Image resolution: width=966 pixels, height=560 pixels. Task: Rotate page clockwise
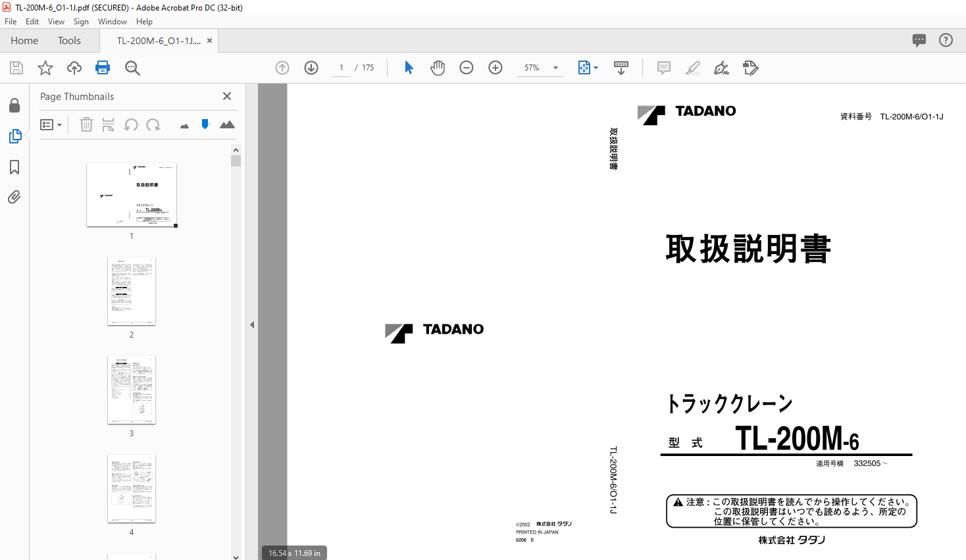pyautogui.click(x=153, y=124)
